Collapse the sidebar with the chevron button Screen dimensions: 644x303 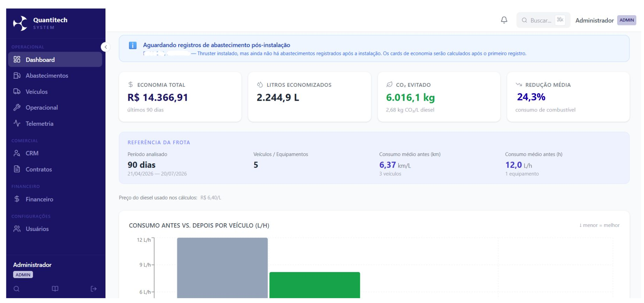coord(105,47)
